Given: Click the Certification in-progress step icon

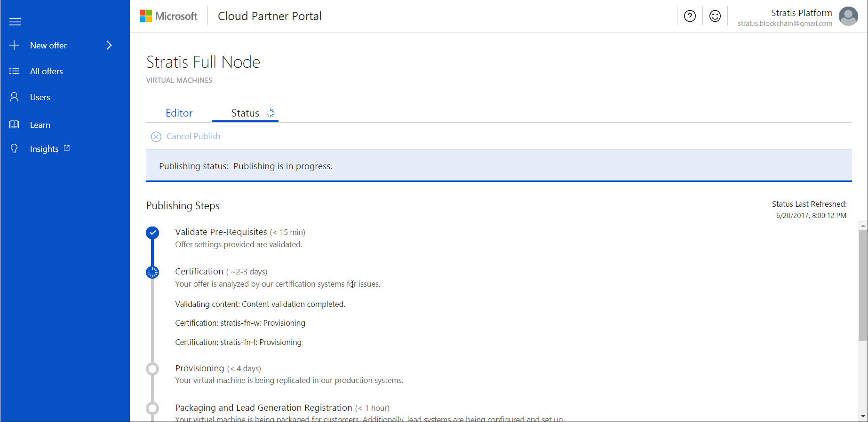Looking at the screenshot, I should [x=152, y=272].
